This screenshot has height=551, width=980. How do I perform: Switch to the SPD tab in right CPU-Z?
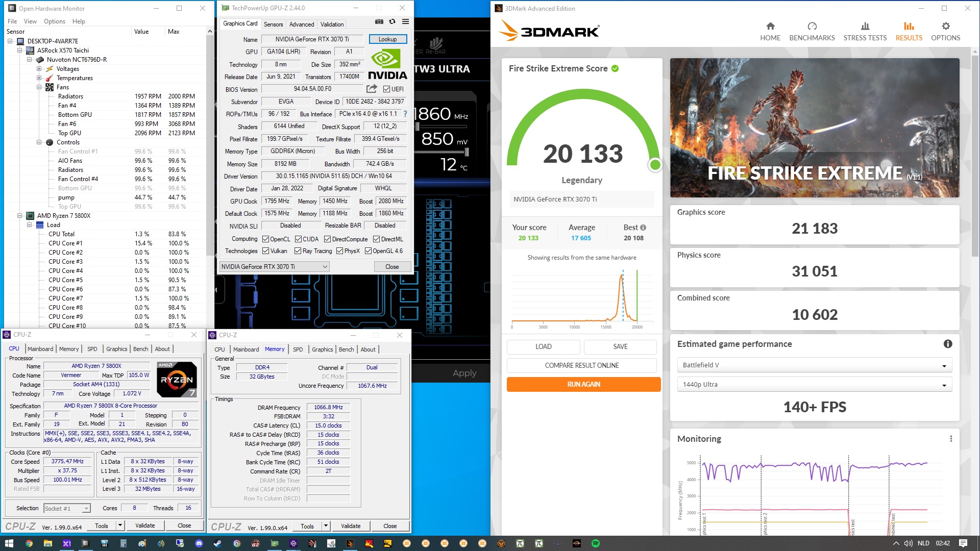click(x=298, y=349)
